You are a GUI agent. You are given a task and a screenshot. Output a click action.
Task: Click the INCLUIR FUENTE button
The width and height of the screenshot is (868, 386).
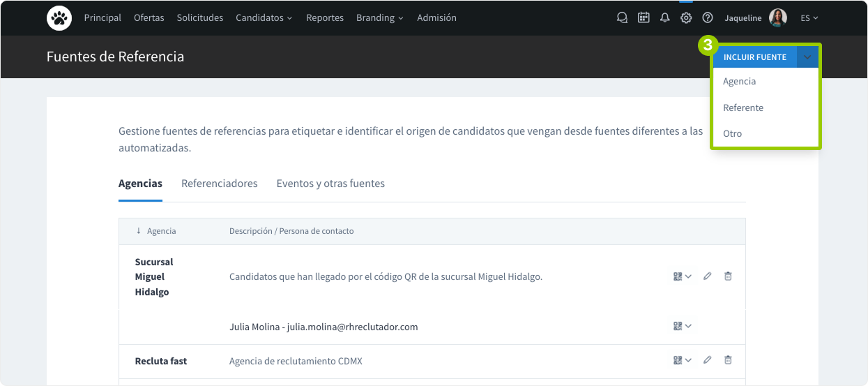pos(754,57)
